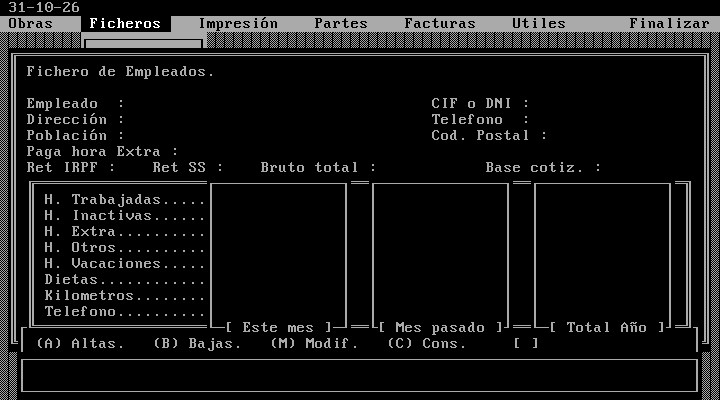This screenshot has height=400, width=720.
Task: Click the H. Trabajadas row label
Action: (x=124, y=200)
